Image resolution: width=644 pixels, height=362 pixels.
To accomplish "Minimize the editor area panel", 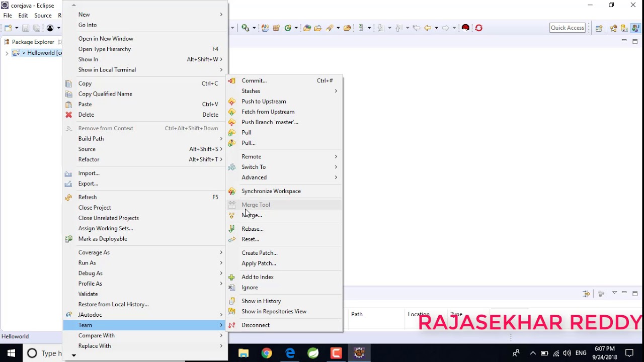I will point(624,41).
